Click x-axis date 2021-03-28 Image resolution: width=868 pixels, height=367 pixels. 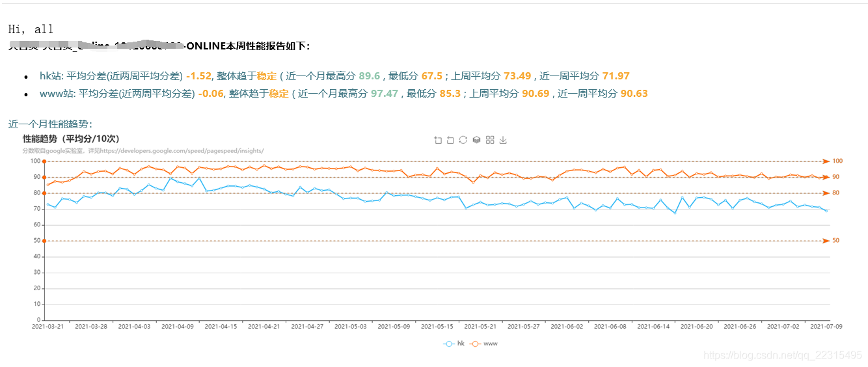click(91, 327)
